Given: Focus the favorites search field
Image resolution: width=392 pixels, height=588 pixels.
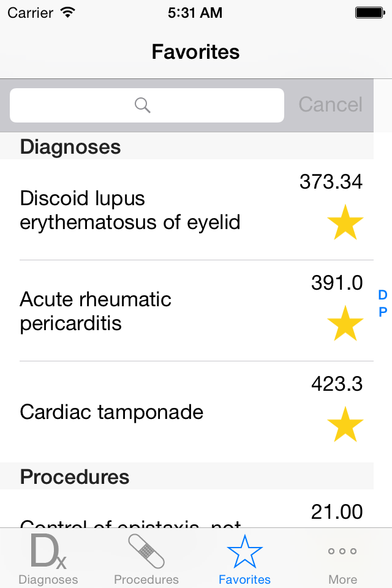Looking at the screenshot, I should pyautogui.click(x=146, y=105).
